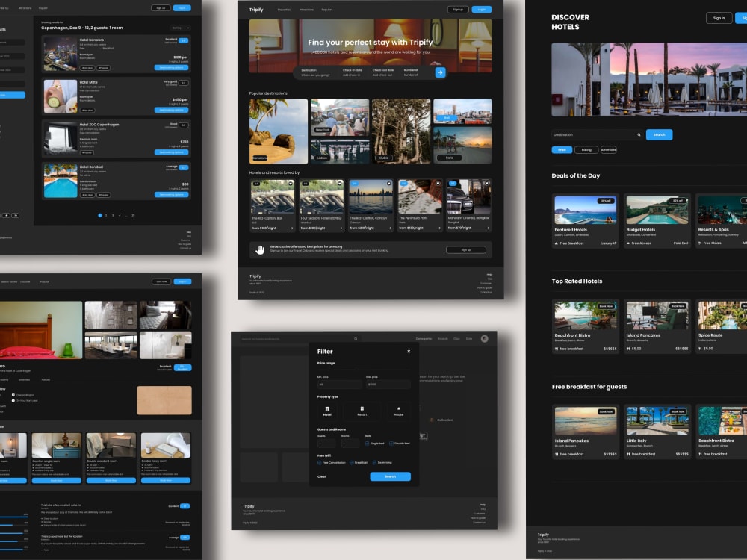Open The Peninsula Paris card chevron
Image resolution: width=747 pixels, height=560 pixels.
[x=439, y=228]
